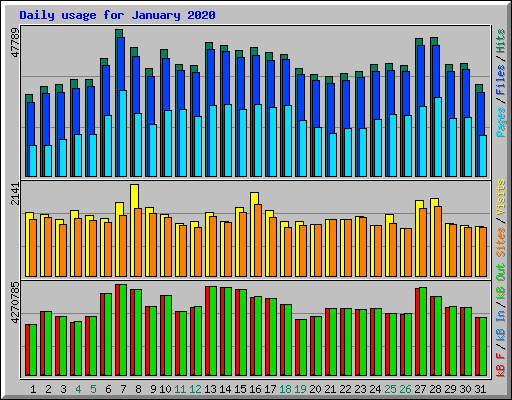Select day label 9 on the x-axis

coord(153,389)
